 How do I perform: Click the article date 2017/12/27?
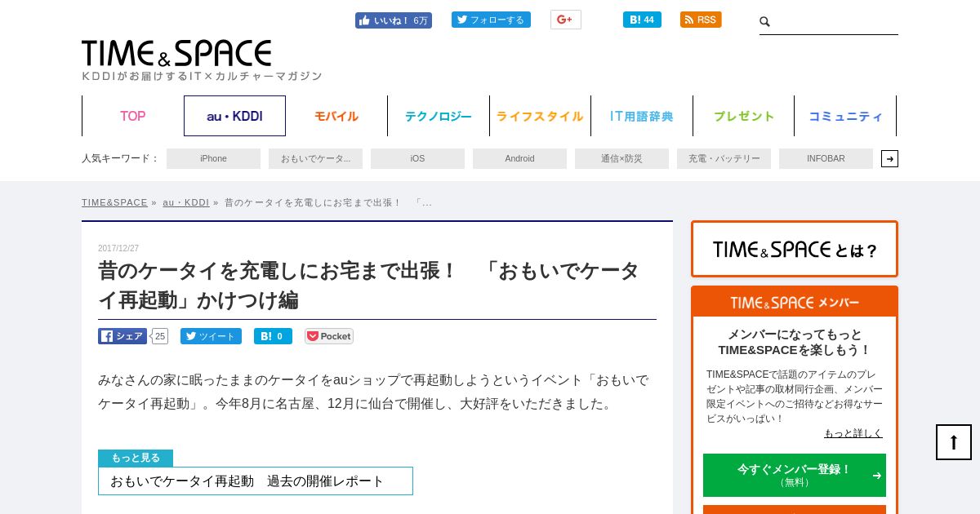pyautogui.click(x=118, y=248)
